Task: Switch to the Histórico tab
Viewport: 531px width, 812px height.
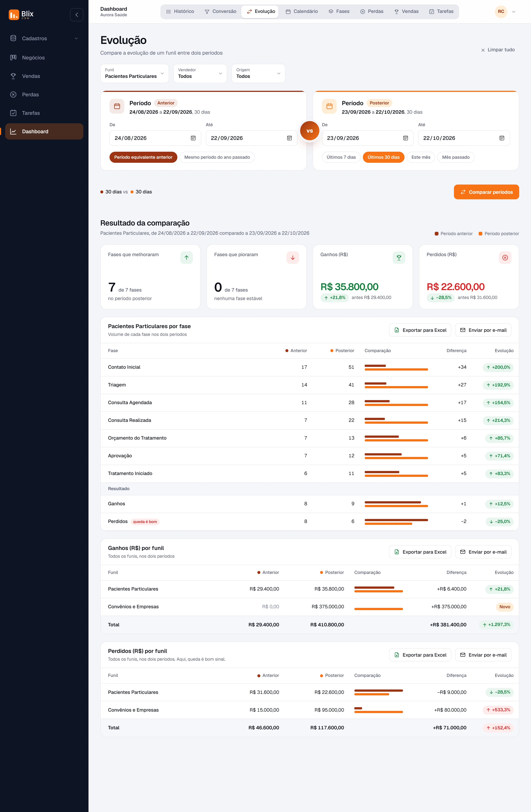Action: (x=180, y=12)
